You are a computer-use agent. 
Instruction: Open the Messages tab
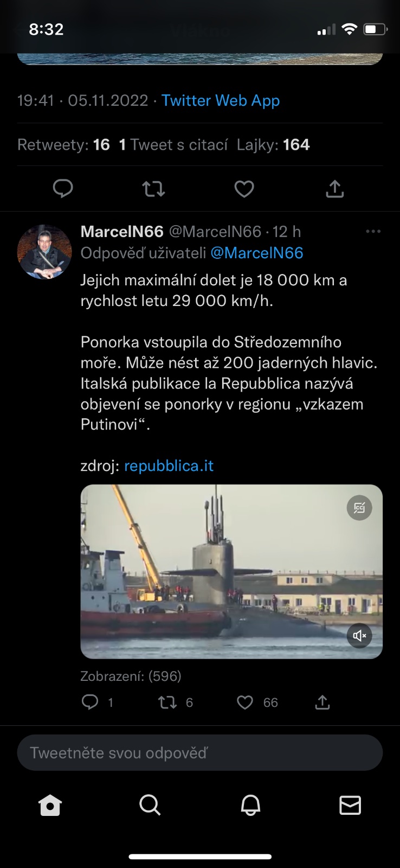pos(350,805)
